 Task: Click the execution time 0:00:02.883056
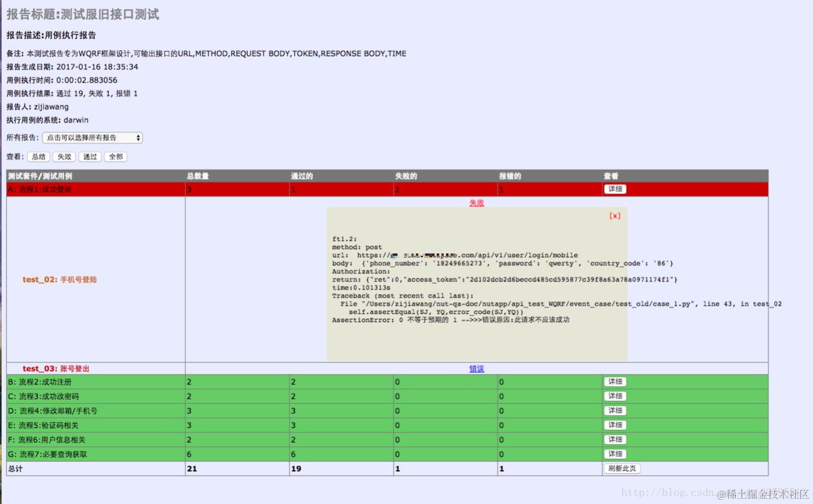87,80
